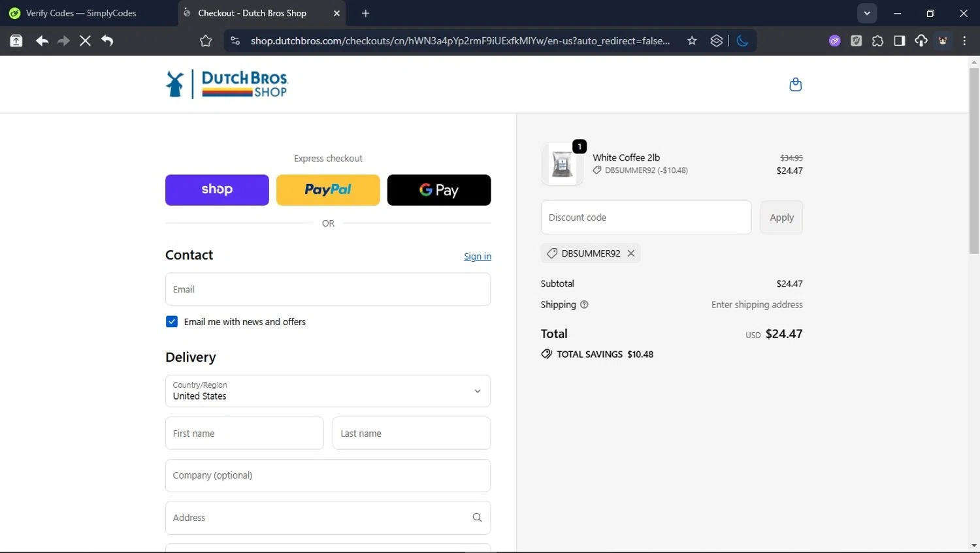Open the browser three-dot menu

[x=964, y=40]
